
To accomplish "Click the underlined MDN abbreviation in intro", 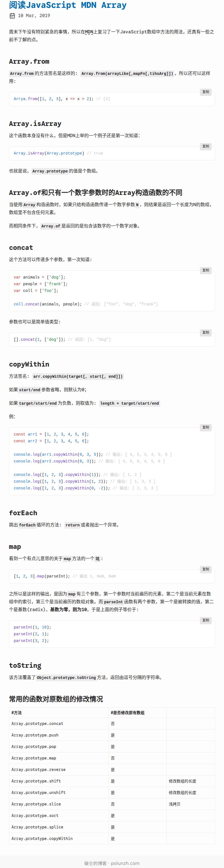I will [x=89, y=32].
